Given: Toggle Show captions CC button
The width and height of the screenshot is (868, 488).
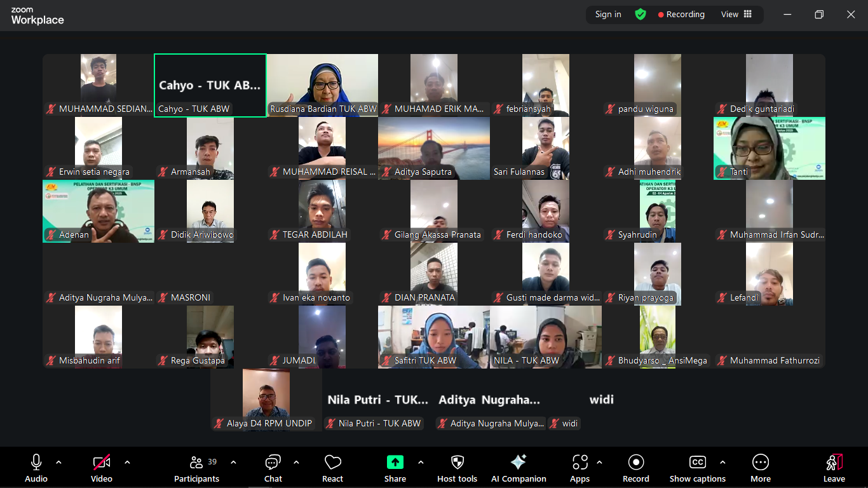Looking at the screenshot, I should tap(697, 463).
